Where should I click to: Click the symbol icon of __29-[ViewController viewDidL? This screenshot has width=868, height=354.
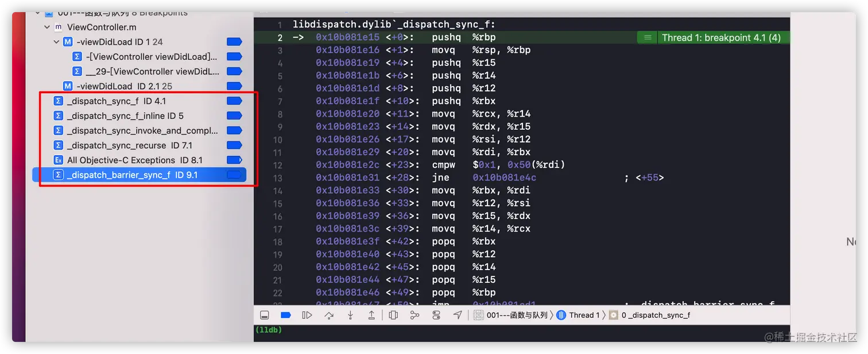tap(77, 71)
